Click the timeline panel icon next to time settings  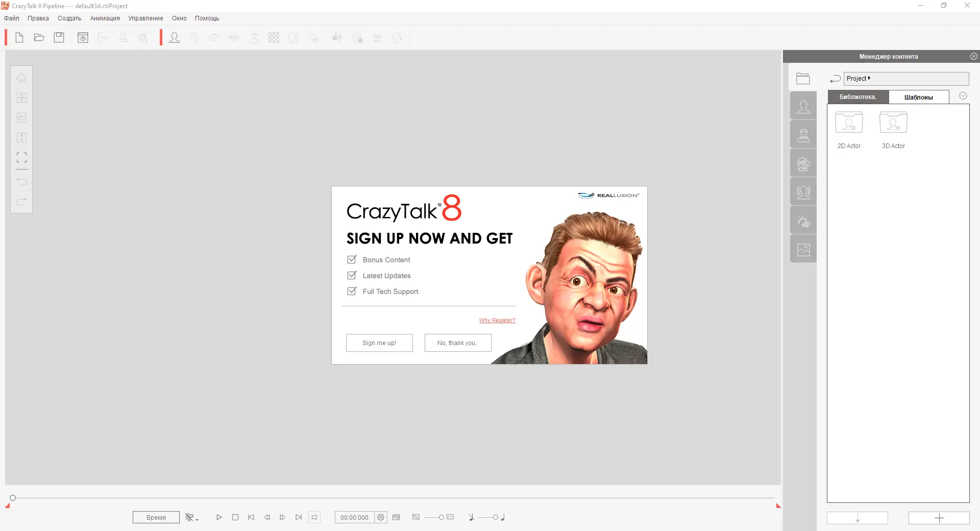tap(396, 517)
